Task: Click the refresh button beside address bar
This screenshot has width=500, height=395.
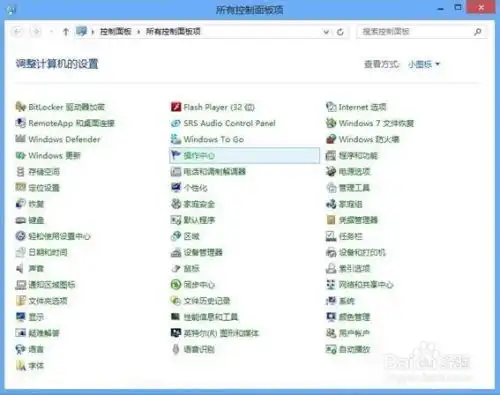Action: 340,32
